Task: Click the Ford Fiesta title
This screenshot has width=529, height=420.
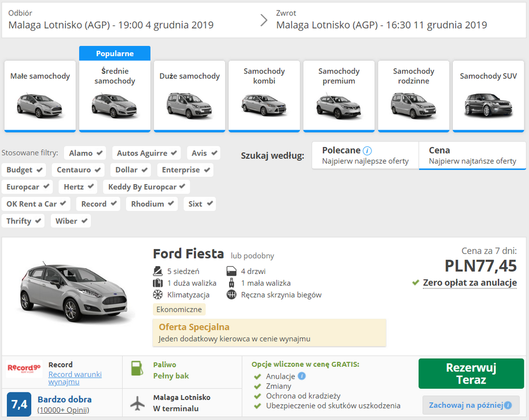Action: tap(188, 254)
